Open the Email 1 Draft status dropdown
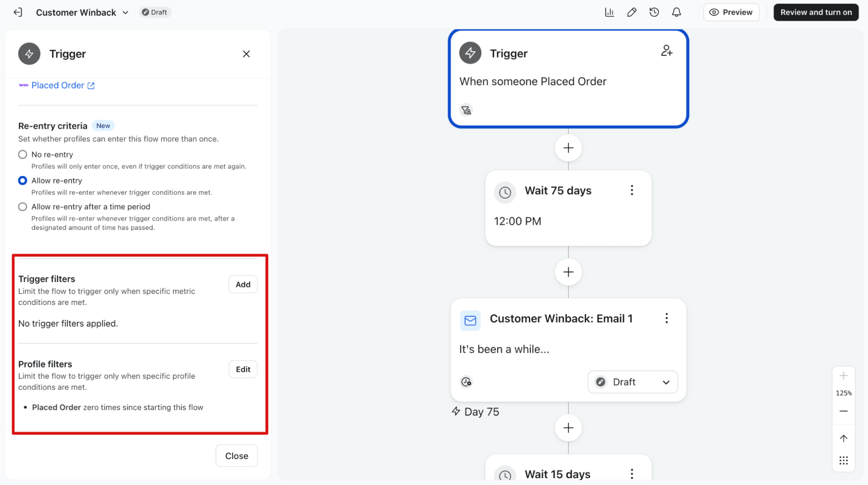 [633, 382]
